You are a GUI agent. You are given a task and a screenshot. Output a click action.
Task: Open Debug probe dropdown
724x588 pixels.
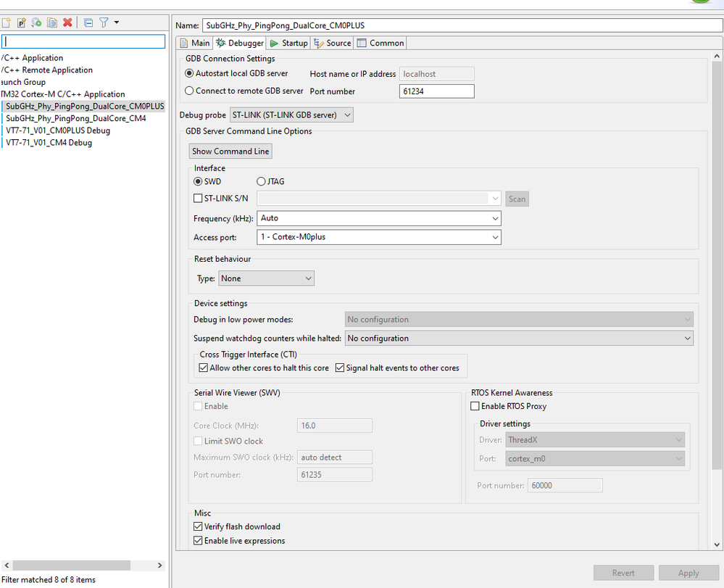(x=291, y=115)
